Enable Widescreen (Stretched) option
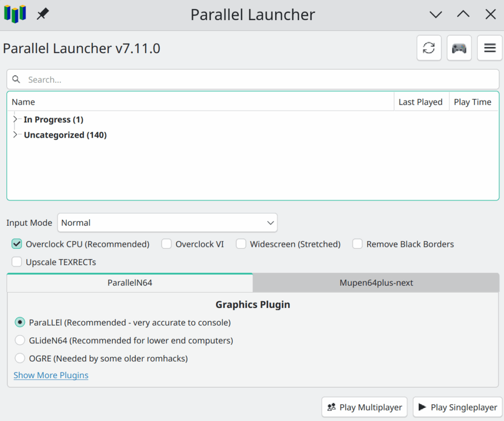 tap(241, 244)
